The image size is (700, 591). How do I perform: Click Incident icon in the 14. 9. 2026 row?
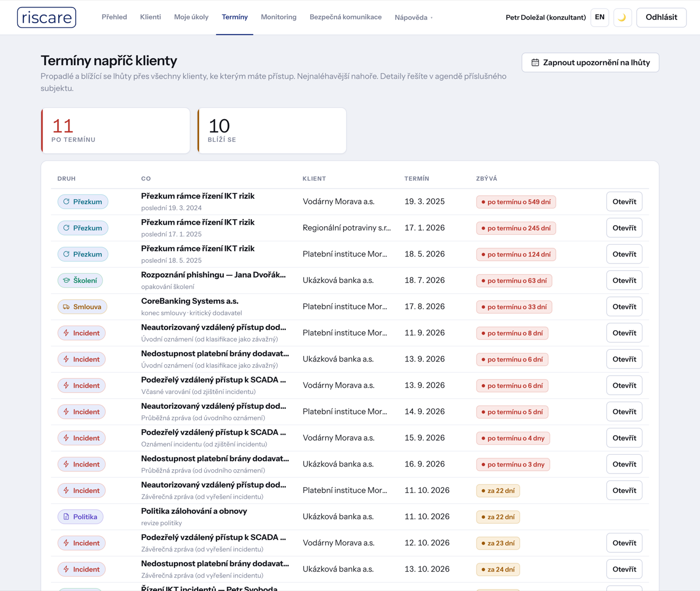pos(66,412)
